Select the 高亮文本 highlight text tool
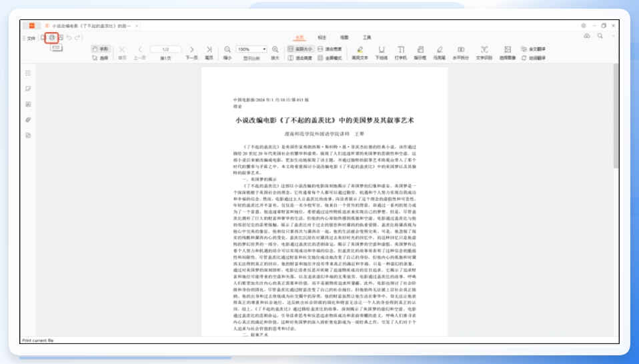 [x=360, y=53]
